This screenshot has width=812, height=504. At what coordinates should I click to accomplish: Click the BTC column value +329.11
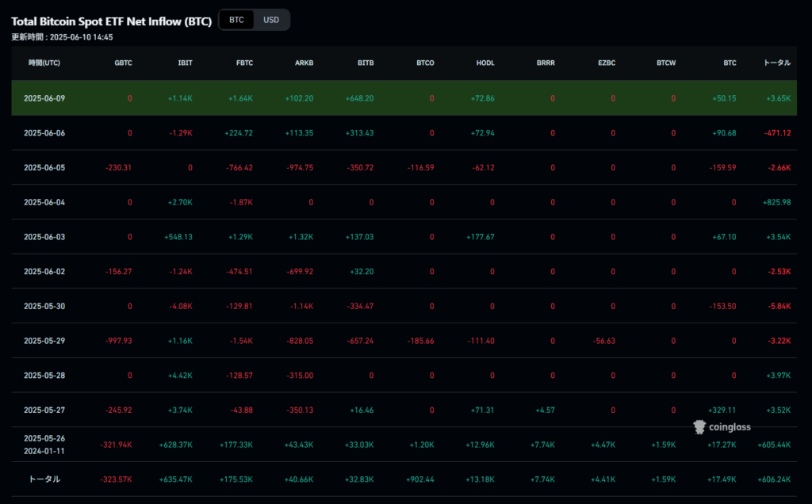point(722,410)
